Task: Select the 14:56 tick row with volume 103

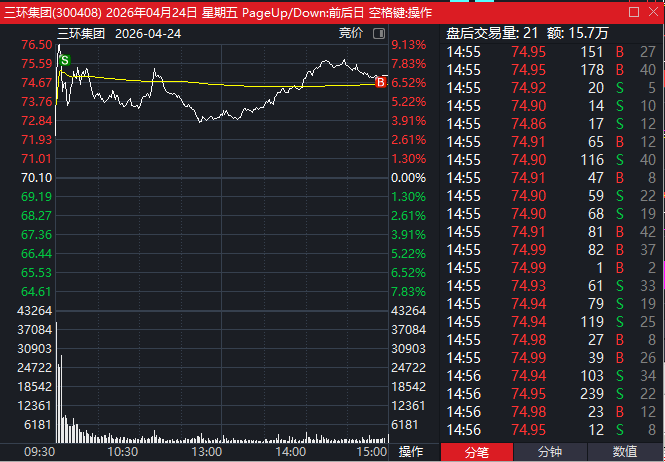Action: (x=551, y=376)
